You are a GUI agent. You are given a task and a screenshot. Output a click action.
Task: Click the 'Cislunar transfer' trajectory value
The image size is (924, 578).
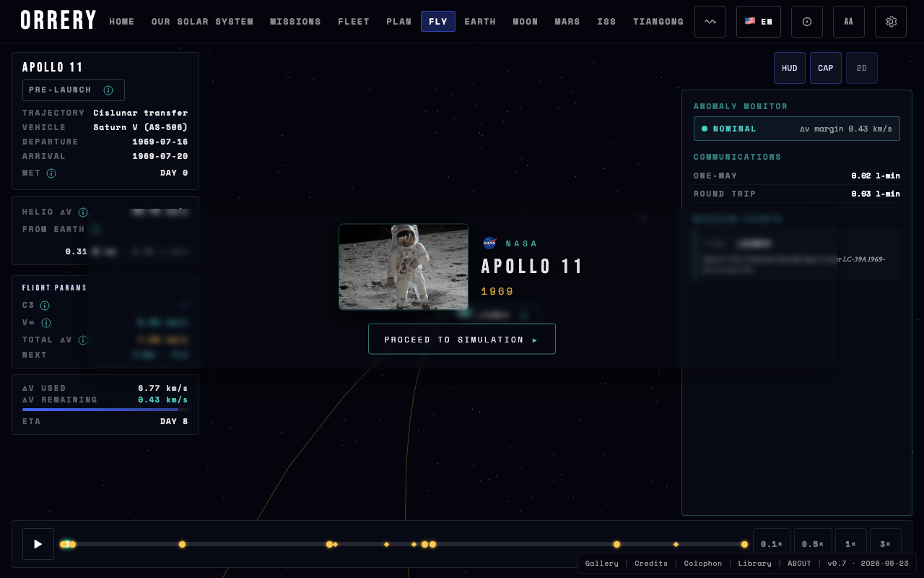(141, 113)
